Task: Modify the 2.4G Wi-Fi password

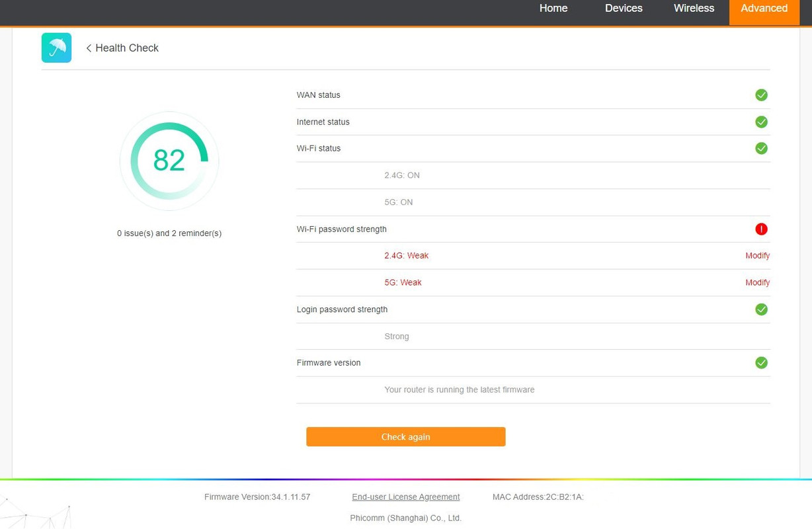Action: [x=757, y=256]
